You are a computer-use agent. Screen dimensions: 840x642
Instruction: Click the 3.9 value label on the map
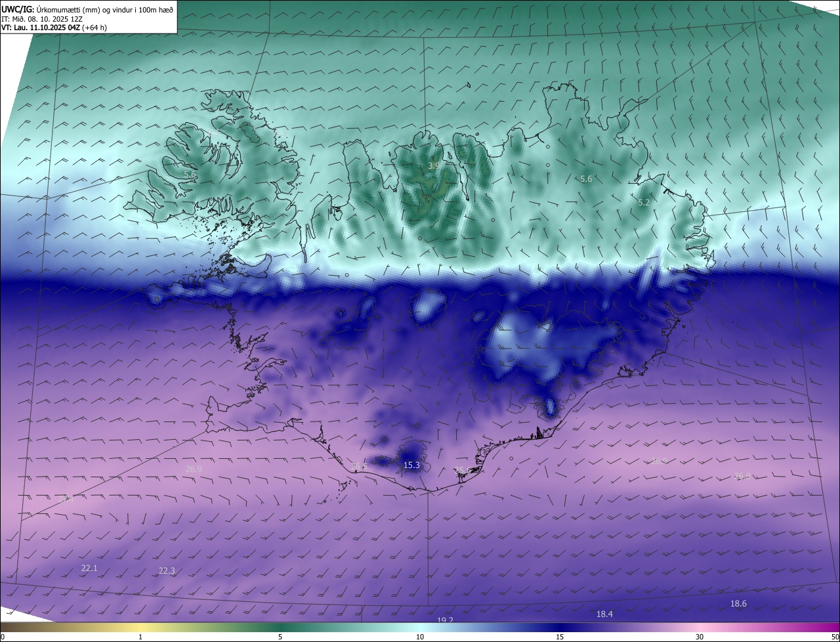tap(434, 166)
